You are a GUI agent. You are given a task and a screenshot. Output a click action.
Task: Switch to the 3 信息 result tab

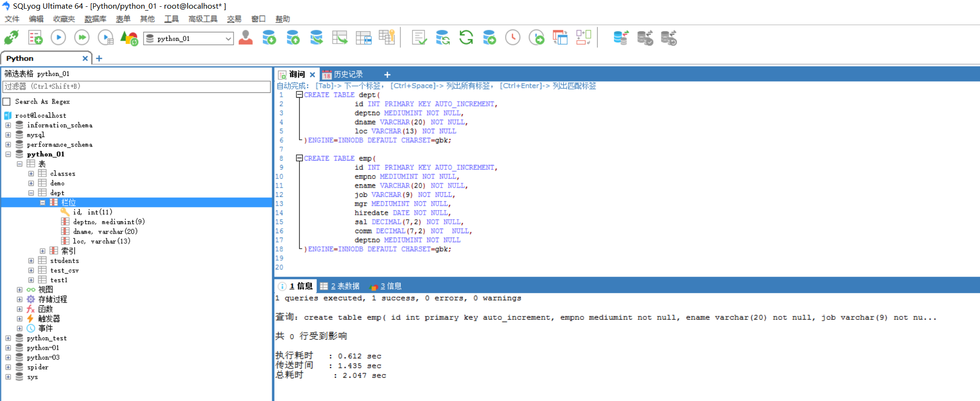click(x=386, y=286)
